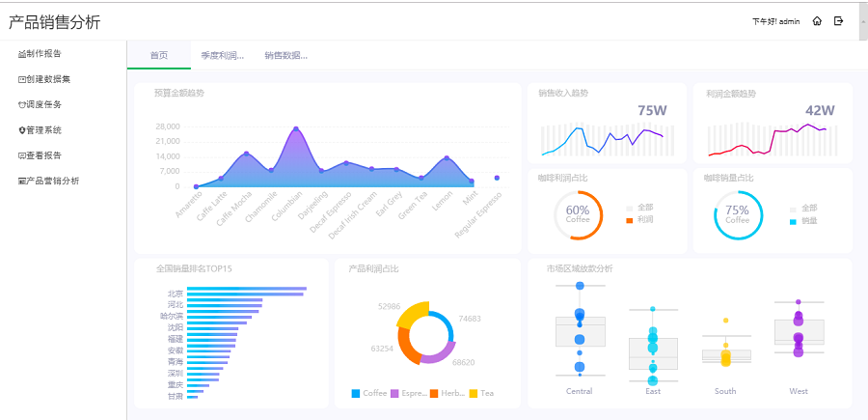Open the 销售数据 tab
The image size is (868, 420).
[x=286, y=56]
